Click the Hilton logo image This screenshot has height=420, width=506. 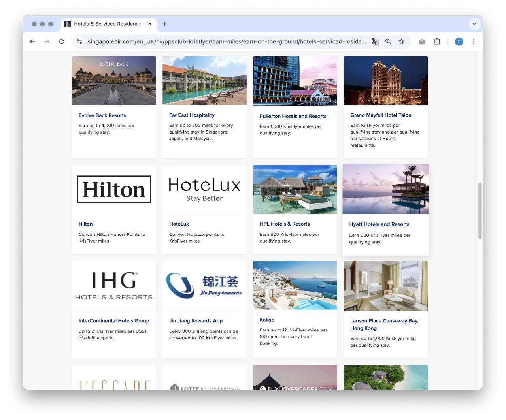(x=114, y=189)
